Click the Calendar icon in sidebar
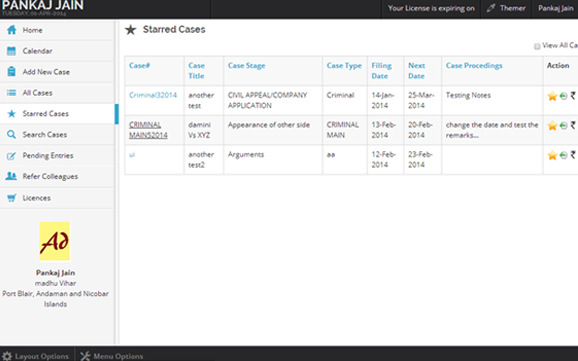 pyautogui.click(x=12, y=51)
